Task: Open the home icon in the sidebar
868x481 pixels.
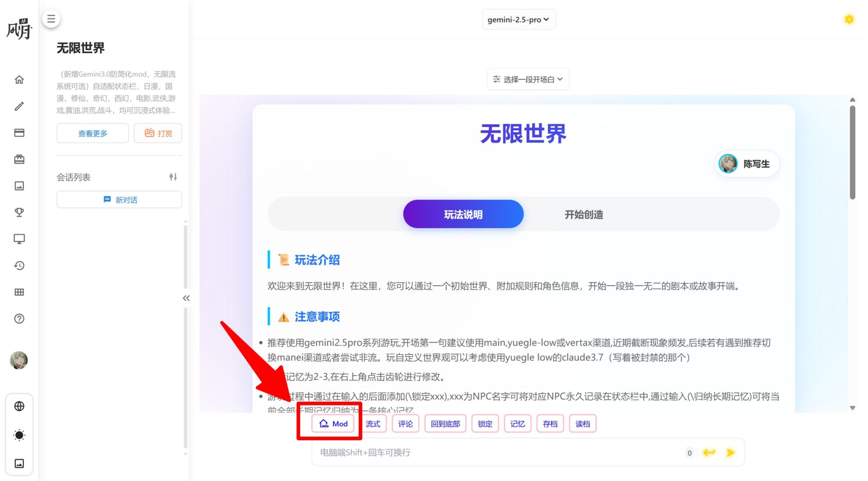Action: (19, 79)
